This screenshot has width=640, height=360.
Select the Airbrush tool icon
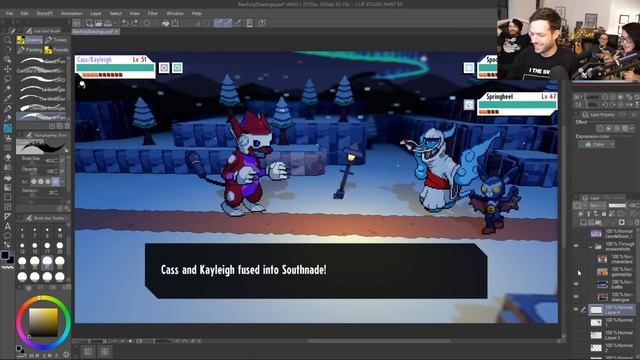7,139
